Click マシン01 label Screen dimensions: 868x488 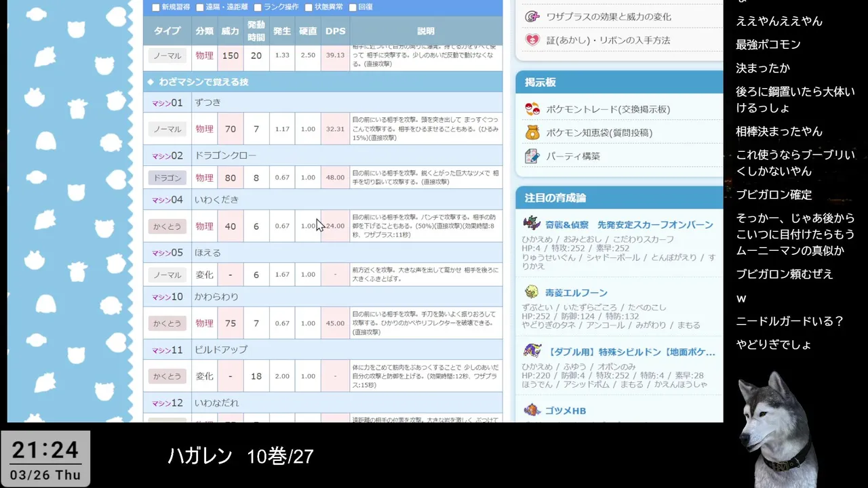click(x=167, y=102)
